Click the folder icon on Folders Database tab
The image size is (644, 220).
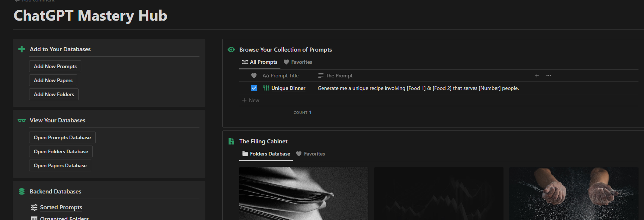[245, 154]
